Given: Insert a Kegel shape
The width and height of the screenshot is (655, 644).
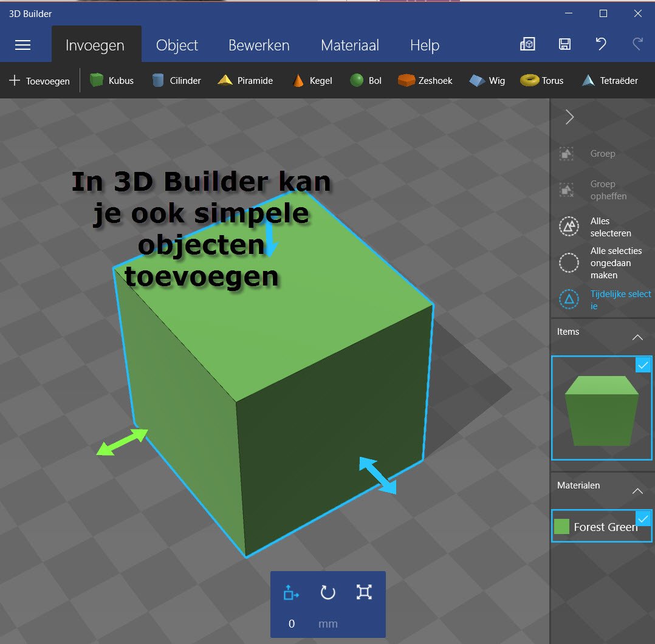Looking at the screenshot, I should click(312, 80).
